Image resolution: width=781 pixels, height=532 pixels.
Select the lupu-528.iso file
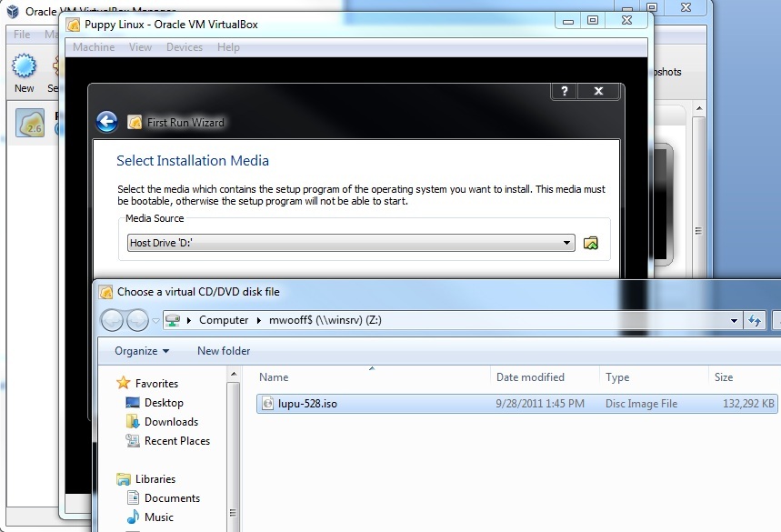tap(516, 404)
